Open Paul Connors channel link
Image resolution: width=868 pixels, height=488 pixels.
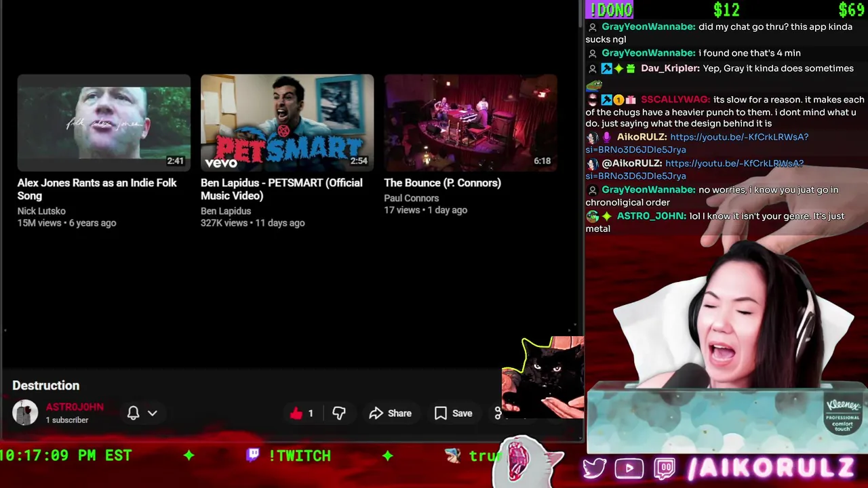[x=412, y=198]
